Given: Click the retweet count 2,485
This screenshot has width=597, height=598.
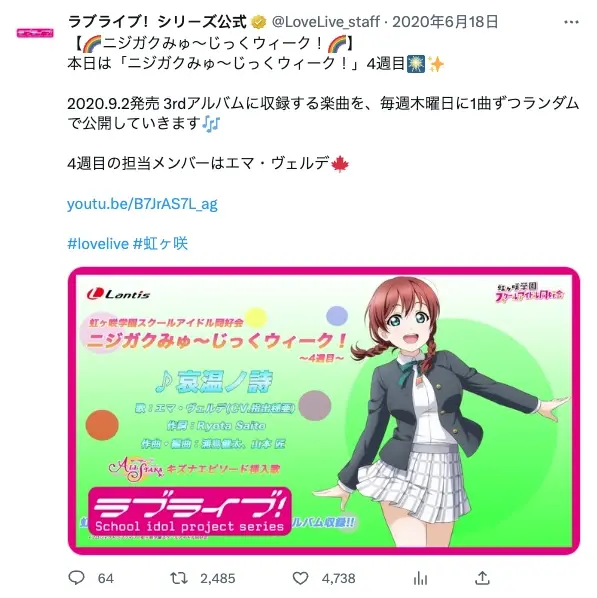Looking at the screenshot, I should (218, 579).
